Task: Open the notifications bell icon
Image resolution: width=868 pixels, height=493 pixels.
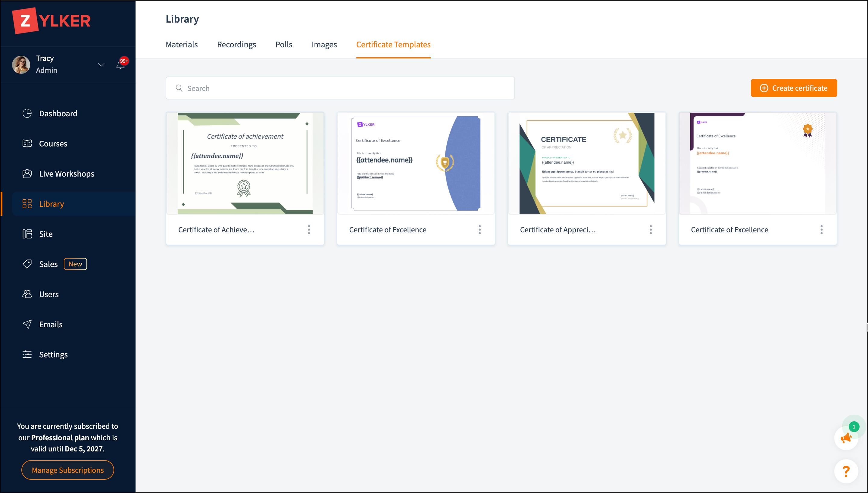Action: click(x=120, y=65)
